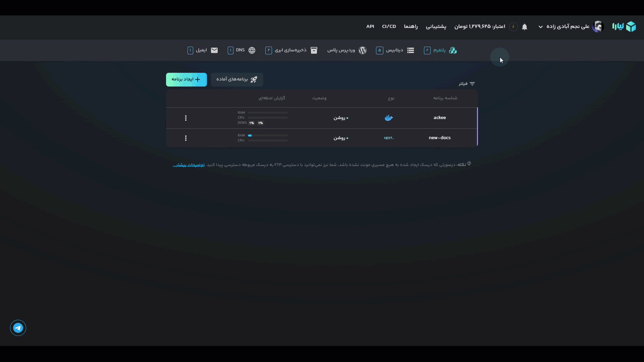Viewport: 644px width, 362px height.
Task: Expand the account name dropdown arrow
Action: 541,27
